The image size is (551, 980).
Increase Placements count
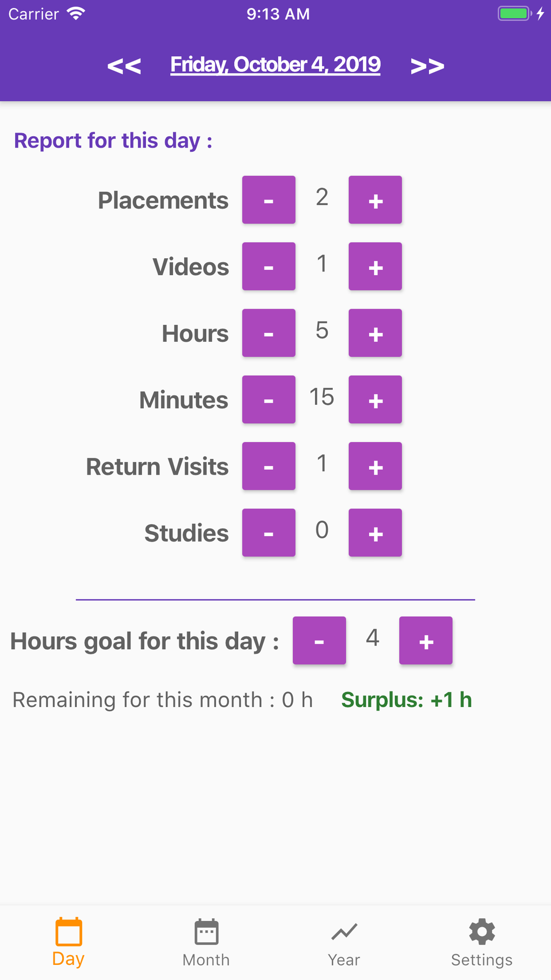375,199
